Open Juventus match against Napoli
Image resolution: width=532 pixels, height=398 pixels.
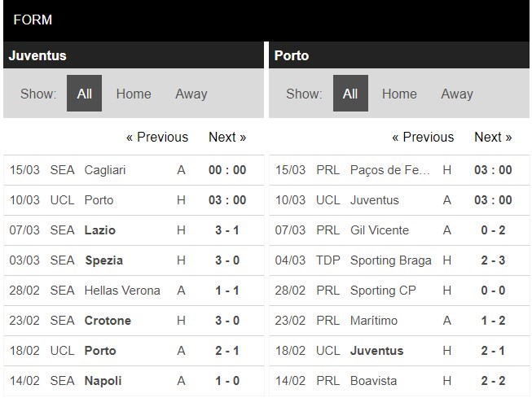pyautogui.click(x=103, y=381)
